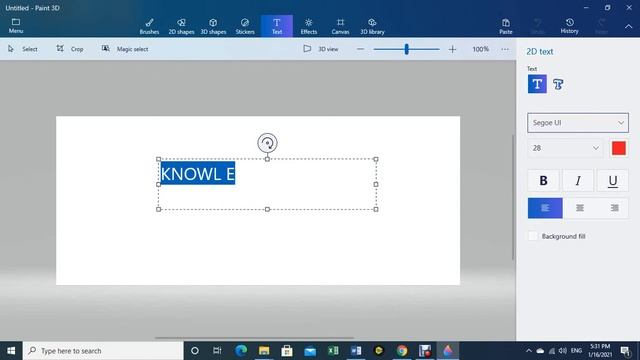Open Google Chrome from the taskbar

(x=402, y=351)
